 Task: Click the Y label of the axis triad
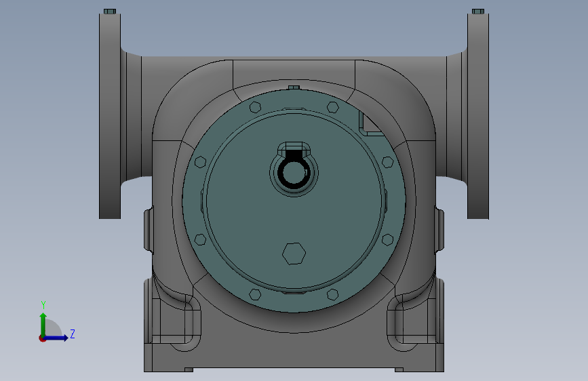pos(43,305)
